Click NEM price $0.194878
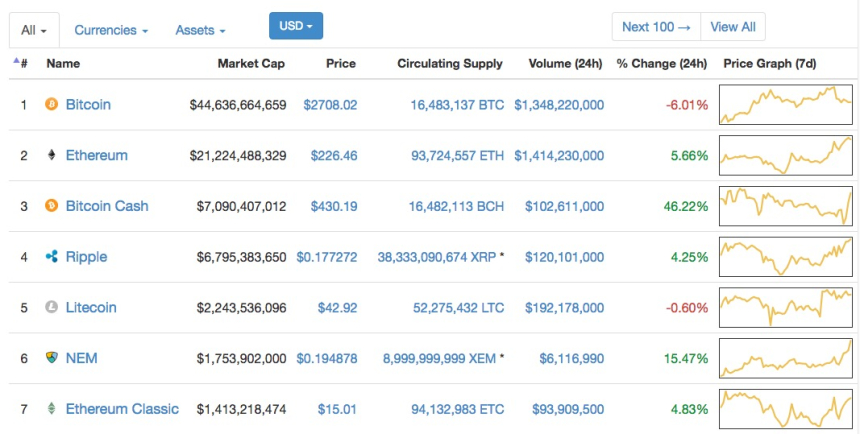Viewport: 860px width, 434px height. click(x=327, y=358)
